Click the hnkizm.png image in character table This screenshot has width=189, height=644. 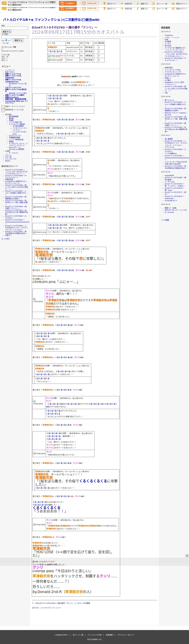[54, 60]
